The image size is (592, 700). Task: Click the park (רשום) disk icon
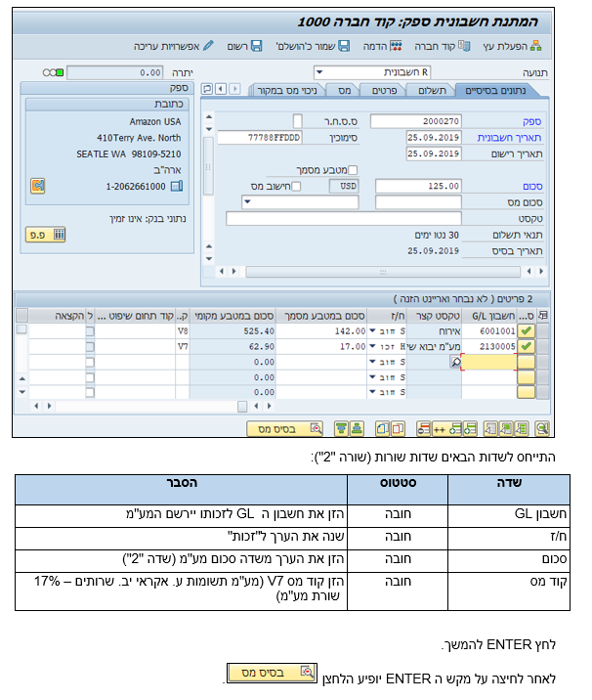(257, 46)
